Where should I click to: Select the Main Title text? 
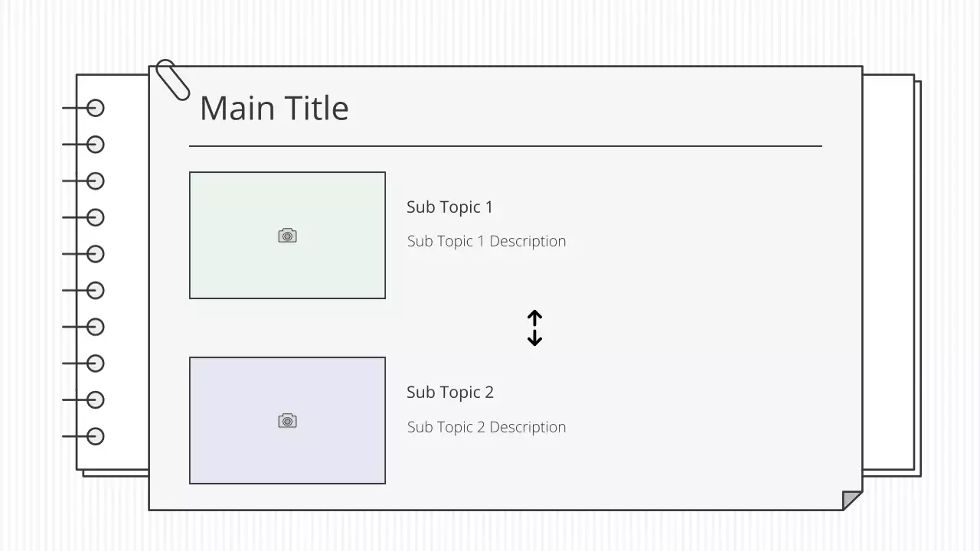pyautogui.click(x=274, y=108)
